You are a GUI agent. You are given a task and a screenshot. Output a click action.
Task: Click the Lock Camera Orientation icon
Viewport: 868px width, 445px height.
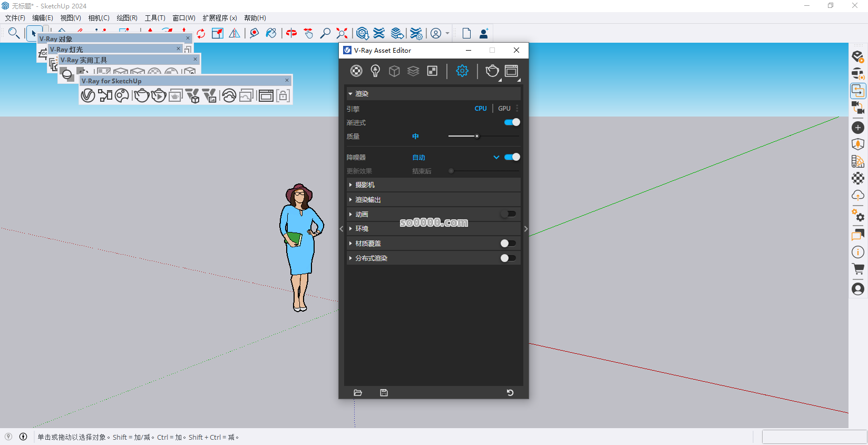[x=283, y=95]
